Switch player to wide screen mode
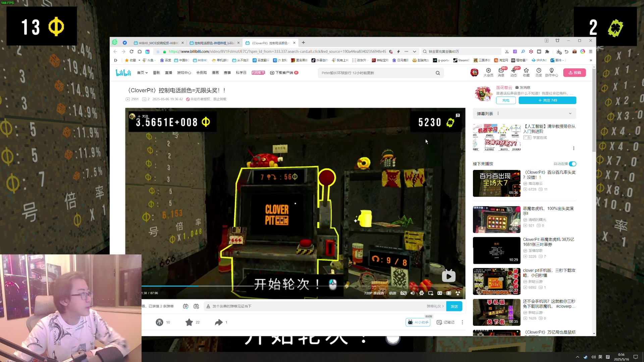Screen dimensions: 644x362 440,293
